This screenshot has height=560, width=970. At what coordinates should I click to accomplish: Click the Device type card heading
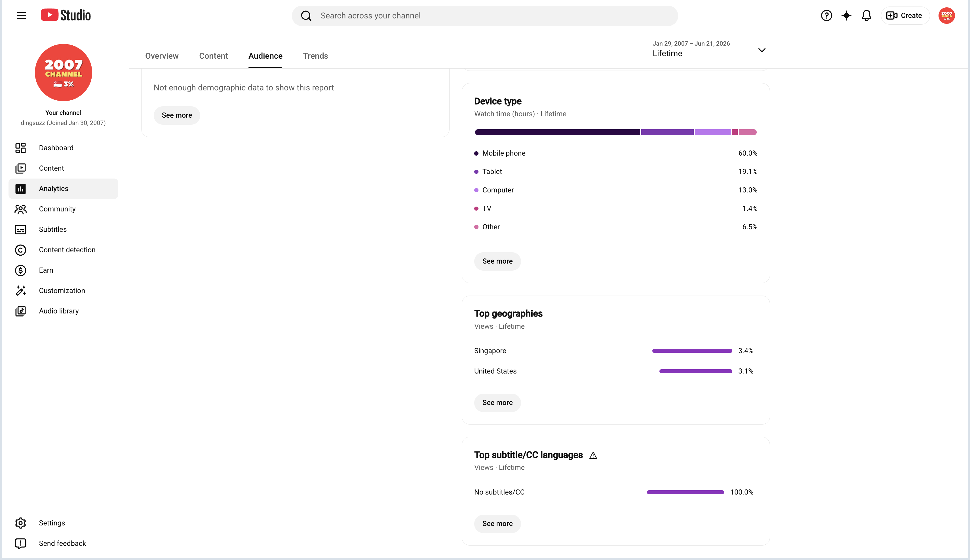tap(498, 101)
